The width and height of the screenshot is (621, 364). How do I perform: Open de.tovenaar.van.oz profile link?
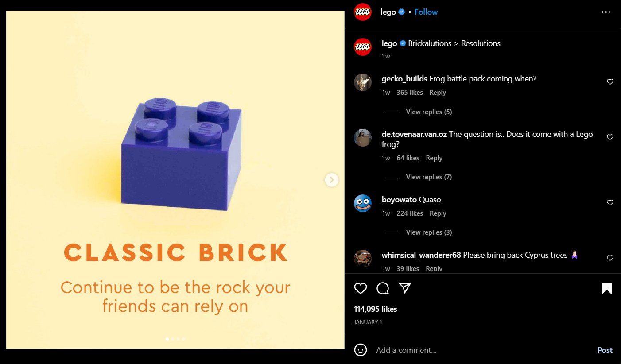pos(414,134)
